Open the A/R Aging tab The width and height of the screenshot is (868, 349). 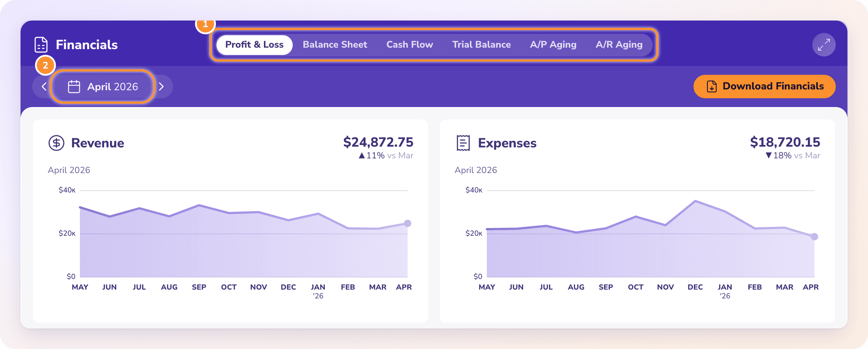tap(619, 45)
